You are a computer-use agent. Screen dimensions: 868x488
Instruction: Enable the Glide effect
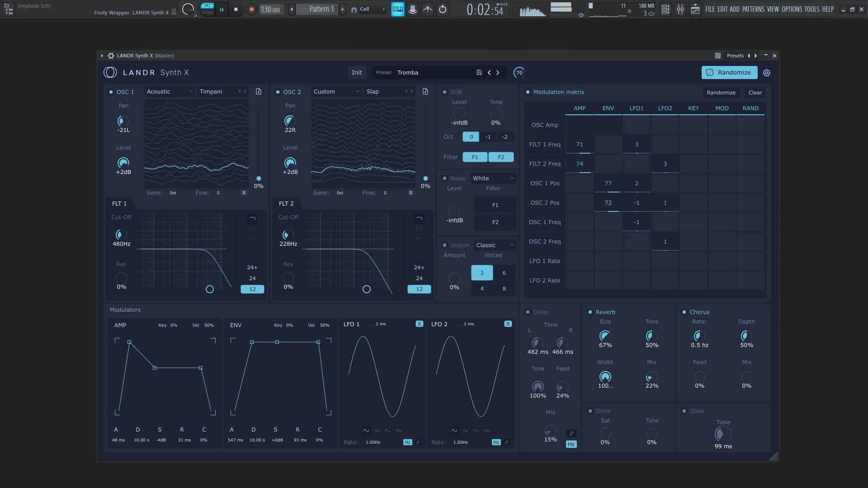[684, 411]
